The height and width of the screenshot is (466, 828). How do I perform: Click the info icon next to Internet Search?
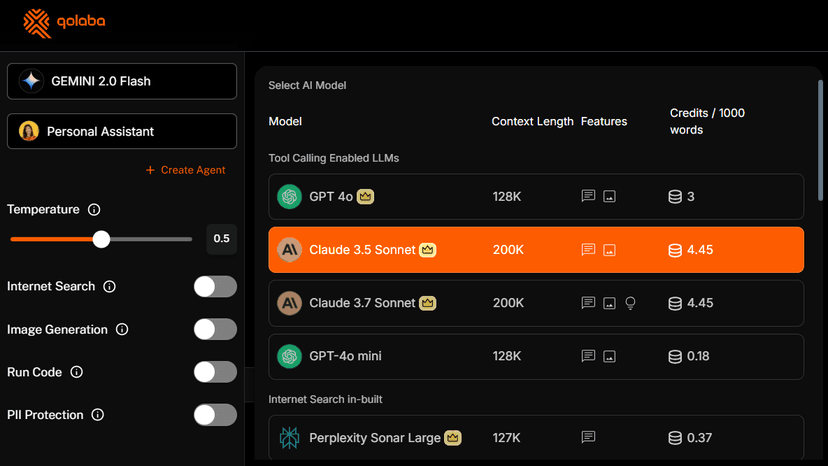click(110, 287)
